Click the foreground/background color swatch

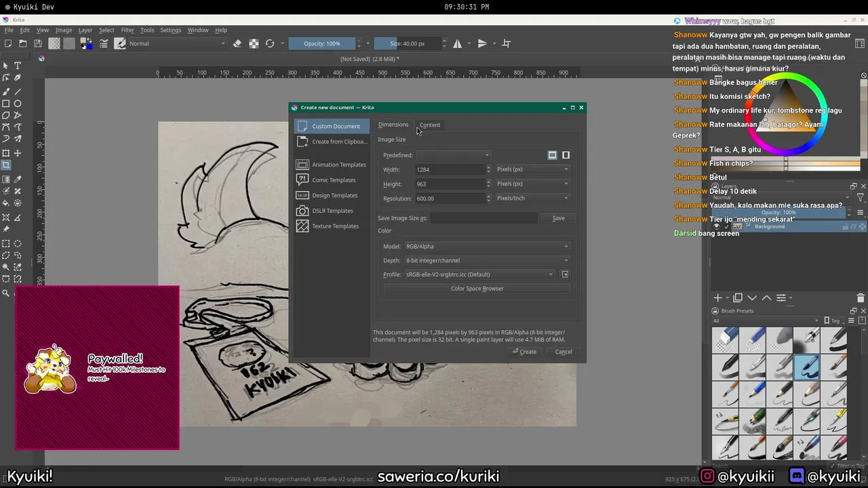click(87, 43)
